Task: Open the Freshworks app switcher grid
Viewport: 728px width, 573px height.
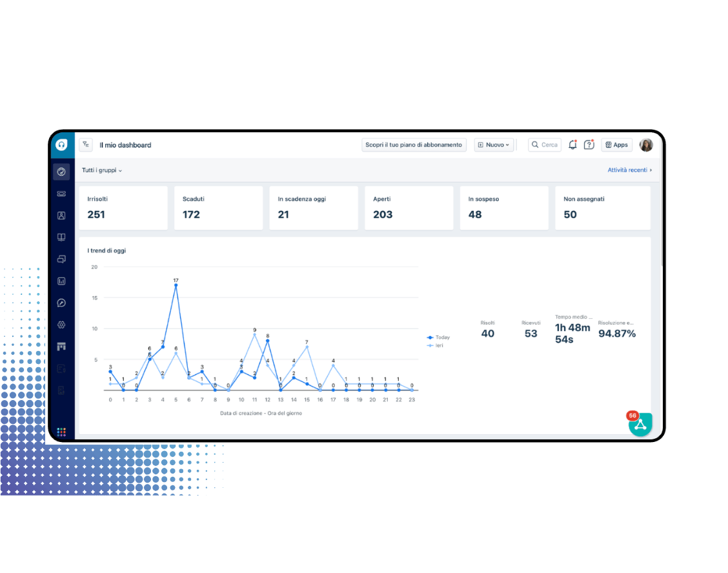Action: 61,432
